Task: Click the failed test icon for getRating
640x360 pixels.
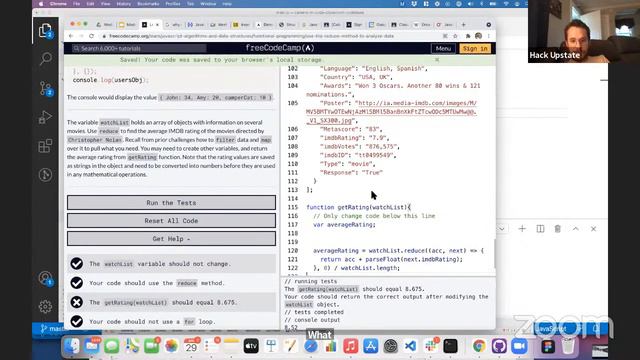Action: tap(76, 302)
